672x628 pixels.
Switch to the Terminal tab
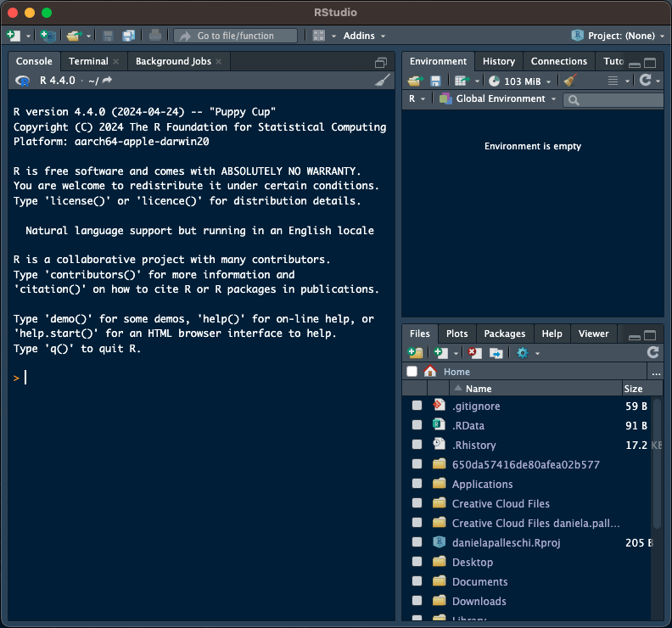tap(88, 61)
